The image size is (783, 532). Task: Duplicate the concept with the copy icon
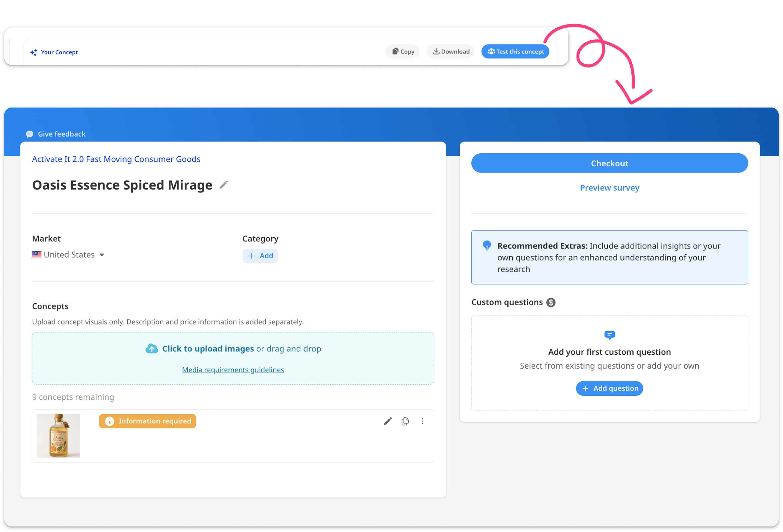tap(405, 421)
